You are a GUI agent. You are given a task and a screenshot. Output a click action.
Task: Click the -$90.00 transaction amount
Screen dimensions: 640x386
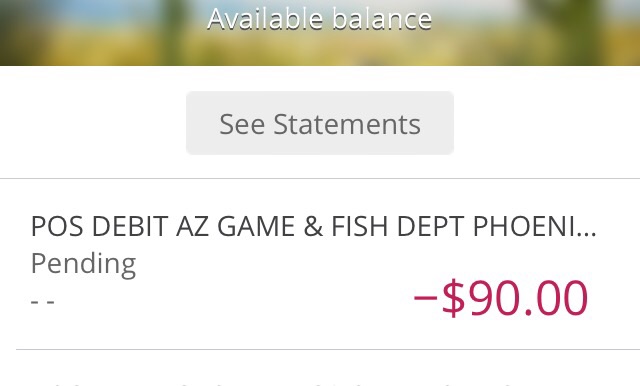click(x=500, y=297)
